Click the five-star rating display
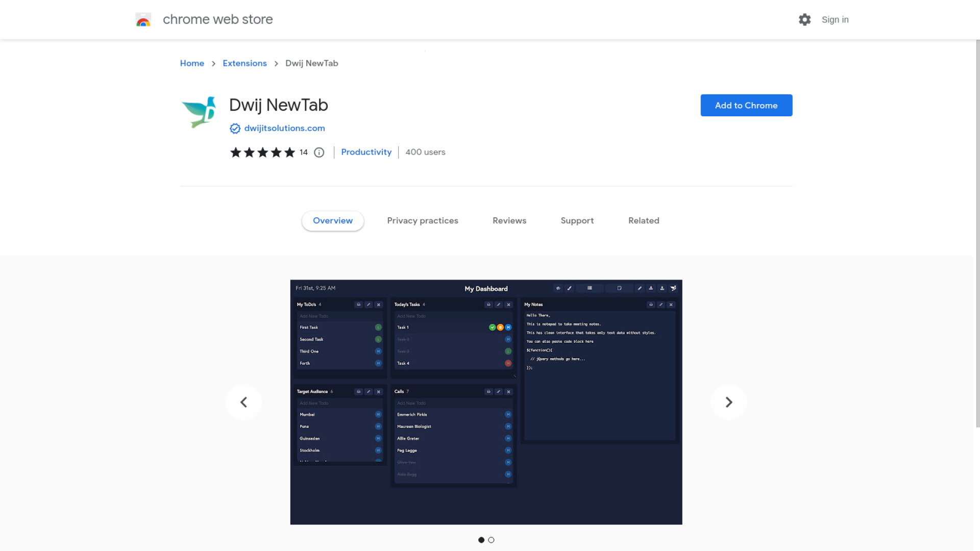The height and width of the screenshot is (551, 980). (262, 153)
